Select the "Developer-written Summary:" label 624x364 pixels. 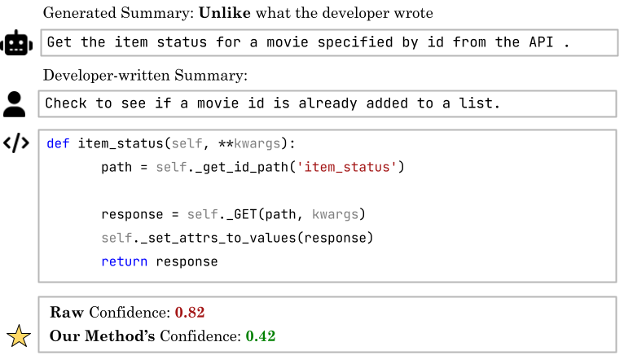[x=144, y=75]
